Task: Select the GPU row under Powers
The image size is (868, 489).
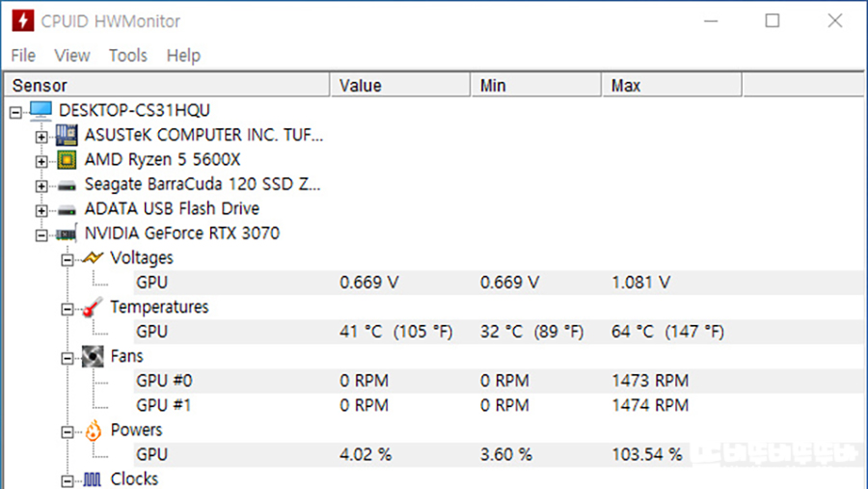Action: point(499,454)
